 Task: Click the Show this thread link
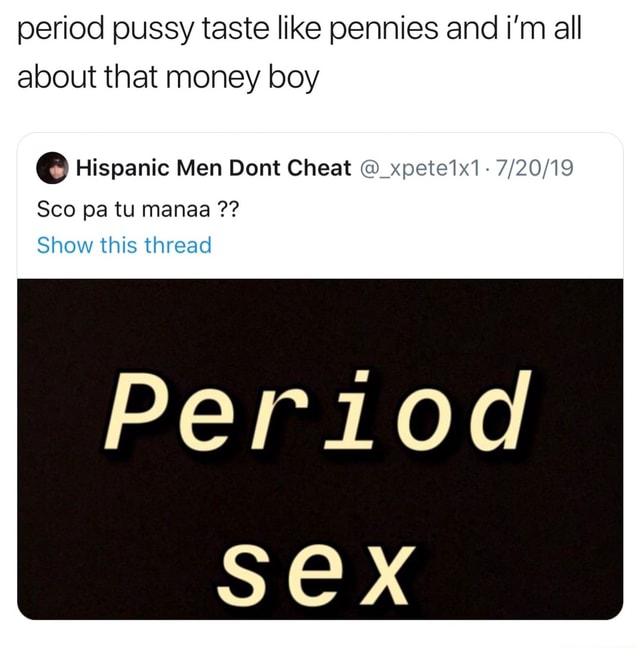click(x=124, y=245)
